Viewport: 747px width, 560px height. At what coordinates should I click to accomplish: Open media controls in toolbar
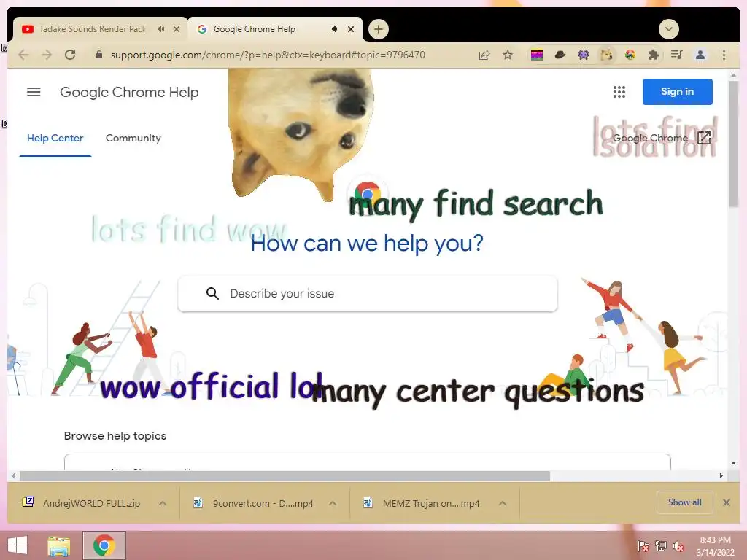click(x=676, y=55)
